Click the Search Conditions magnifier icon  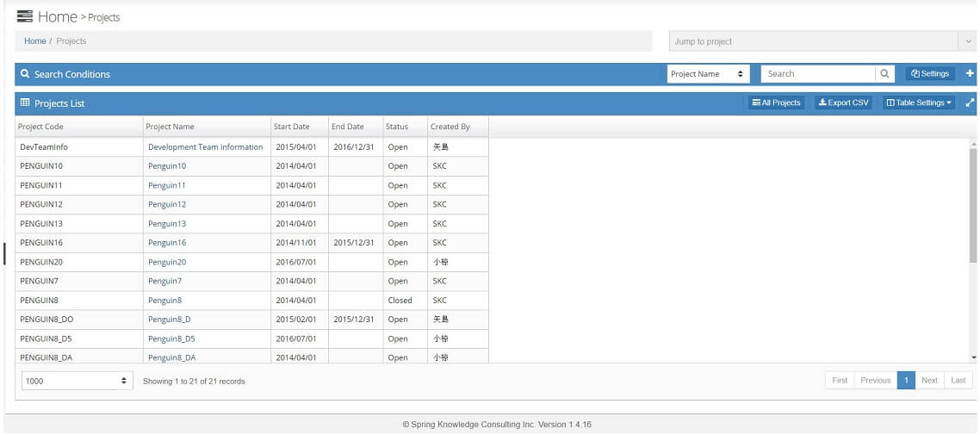coord(25,74)
